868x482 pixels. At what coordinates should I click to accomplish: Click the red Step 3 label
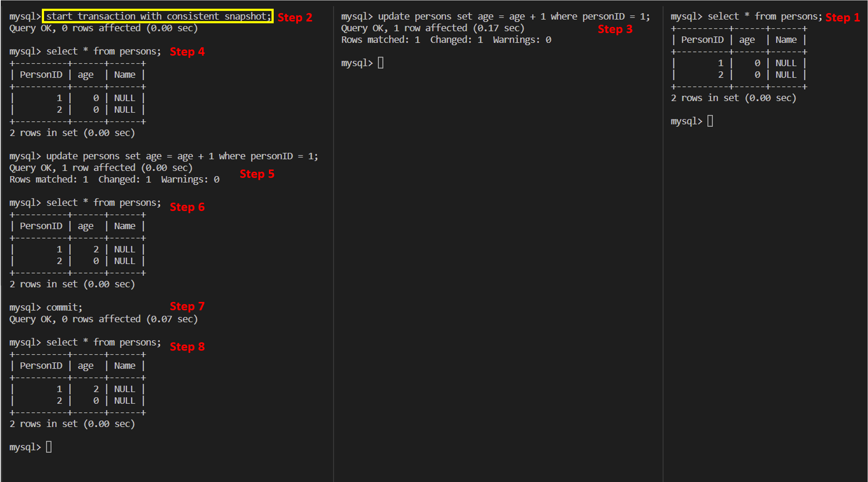(615, 29)
